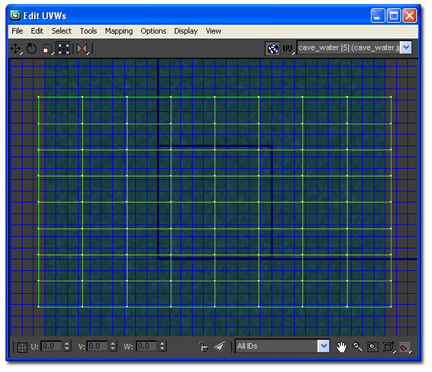Toggle the Snap magnet icon
The height and width of the screenshot is (372, 432).
click(405, 347)
